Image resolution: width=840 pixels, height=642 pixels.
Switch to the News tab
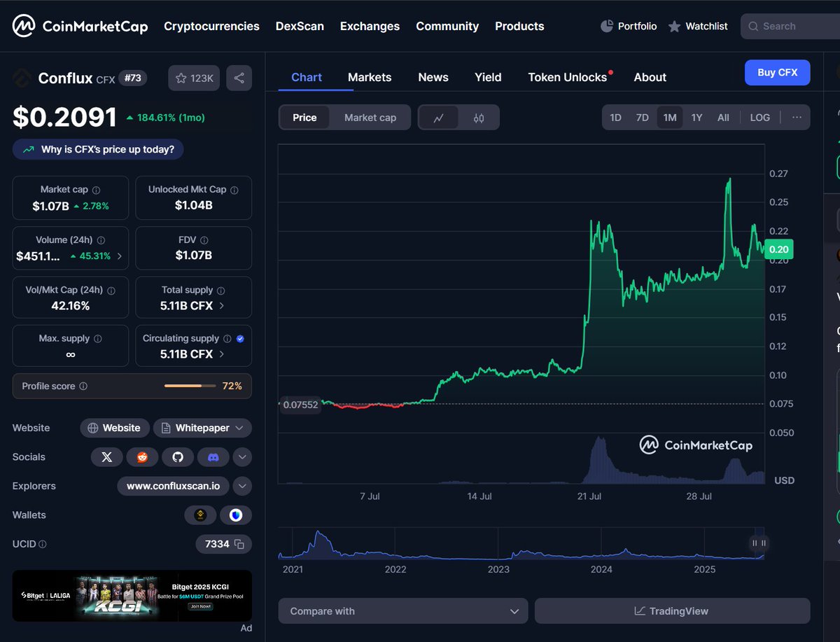433,77
